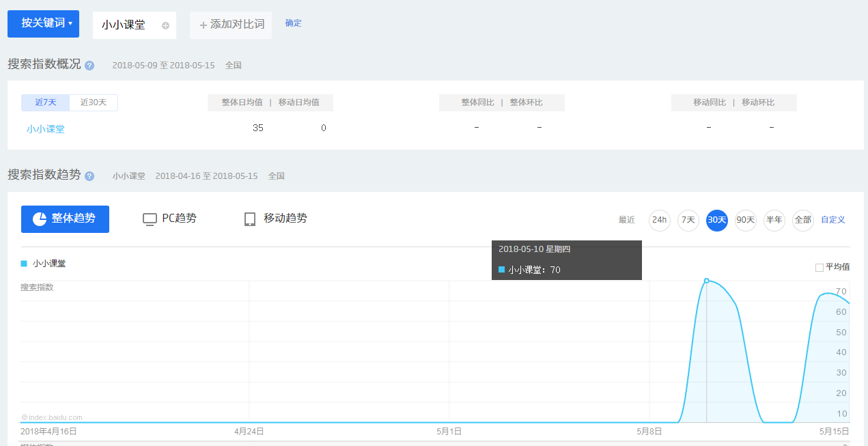The image size is (868, 446).
Task: Click 全国 region in 搜索指数趋势 header
Action: [277, 176]
